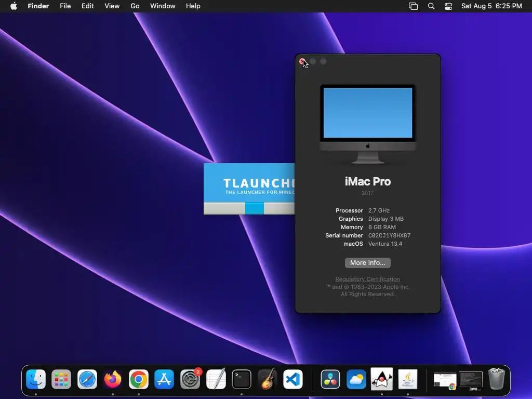Screen dimensions: 532x399
Task: Click the iMac Pro computer image
Action: 368,124
